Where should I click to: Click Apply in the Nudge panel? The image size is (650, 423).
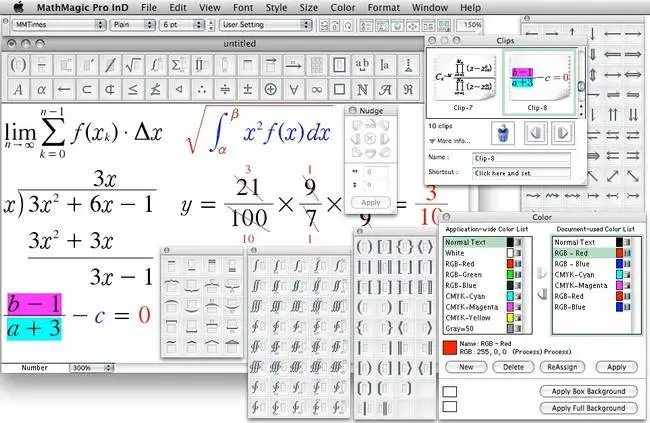(x=371, y=202)
